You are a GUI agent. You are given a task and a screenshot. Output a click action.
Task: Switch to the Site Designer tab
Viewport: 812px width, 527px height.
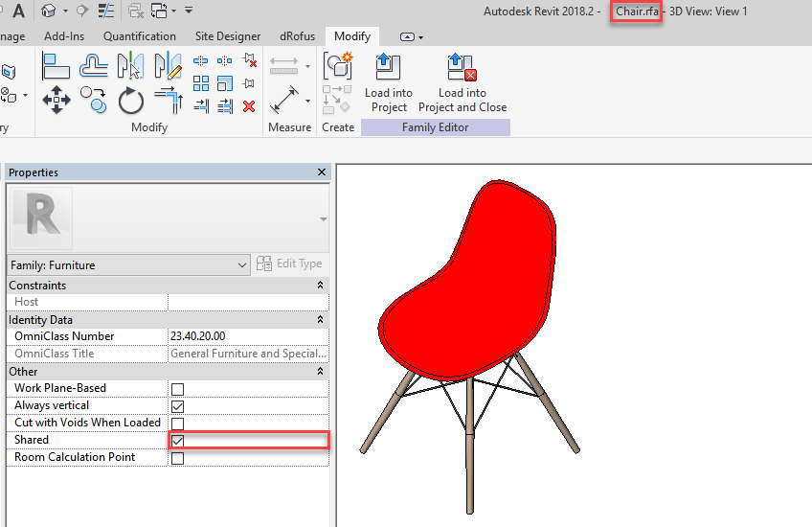pyautogui.click(x=228, y=36)
